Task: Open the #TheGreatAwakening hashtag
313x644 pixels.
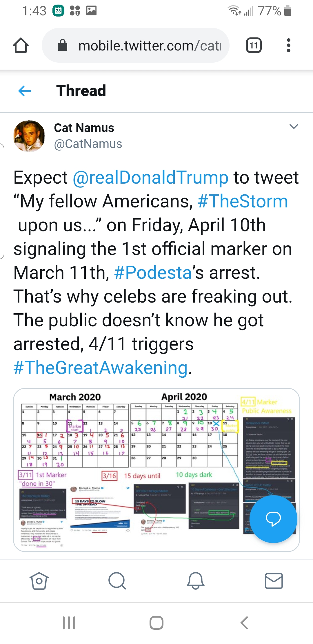Action: [101, 368]
